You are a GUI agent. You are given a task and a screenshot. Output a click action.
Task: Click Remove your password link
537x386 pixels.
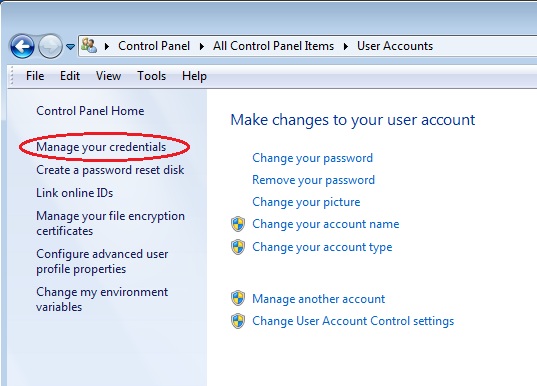coord(313,180)
